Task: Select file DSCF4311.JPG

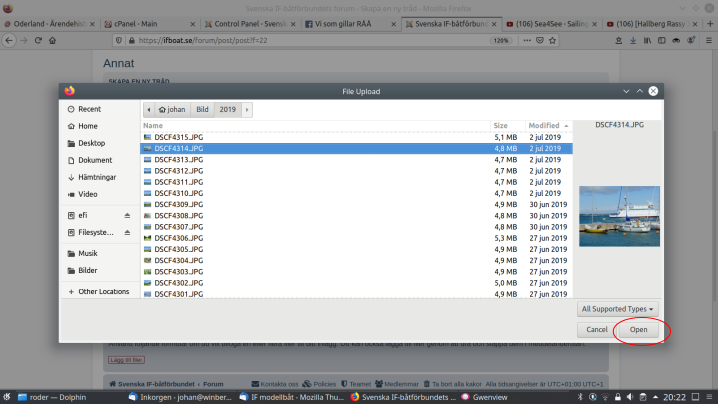Action: 356,182
